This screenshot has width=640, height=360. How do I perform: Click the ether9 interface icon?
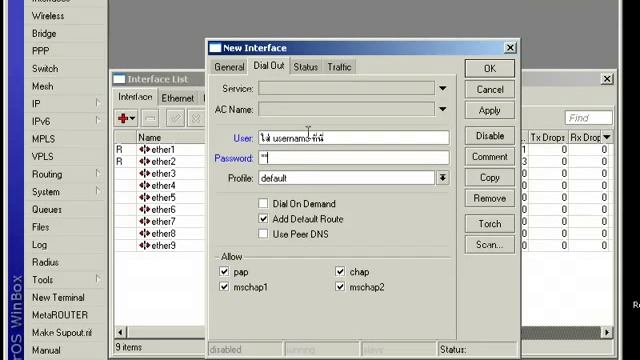pyautogui.click(x=144, y=245)
